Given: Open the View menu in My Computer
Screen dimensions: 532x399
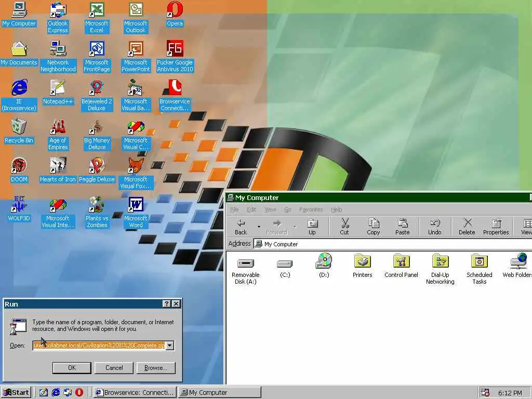Looking at the screenshot, I should click(270, 209).
